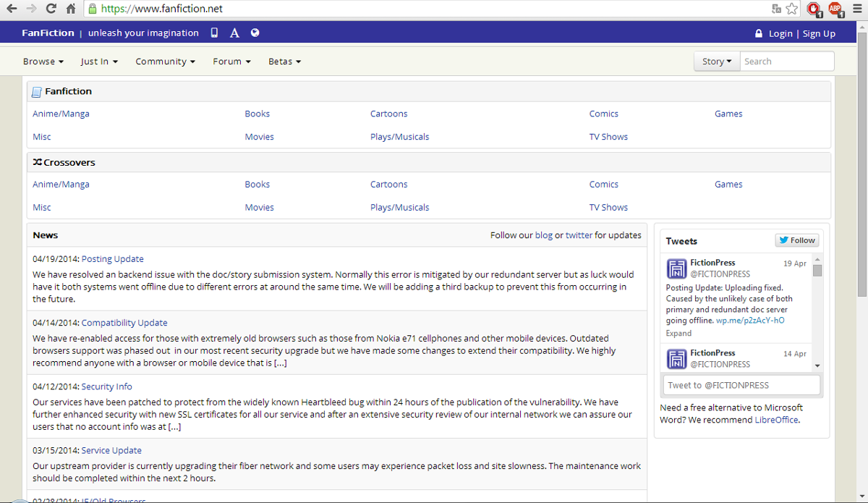868x503 pixels.
Task: Click the browser Home icon
Action: [x=69, y=9]
